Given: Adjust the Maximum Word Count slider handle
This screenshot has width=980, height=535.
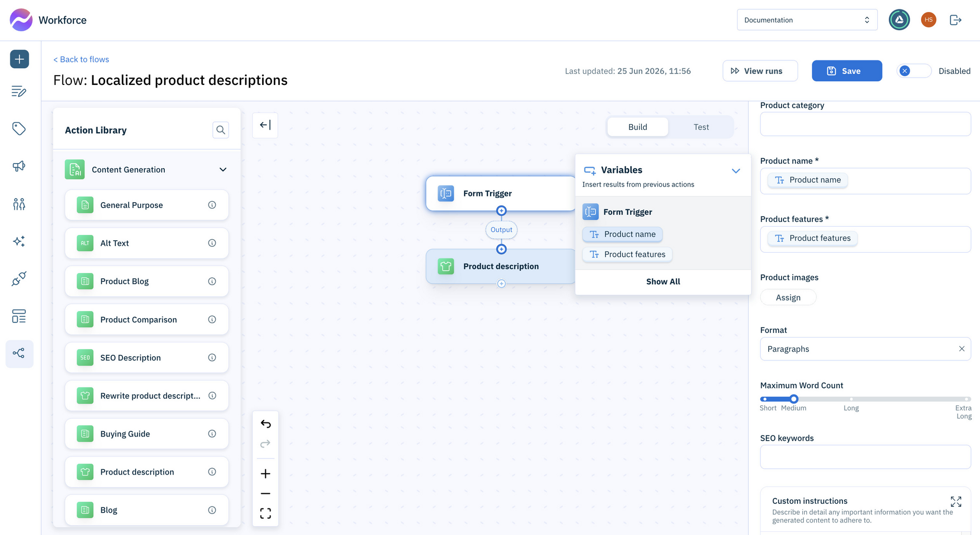Looking at the screenshot, I should click(x=794, y=399).
